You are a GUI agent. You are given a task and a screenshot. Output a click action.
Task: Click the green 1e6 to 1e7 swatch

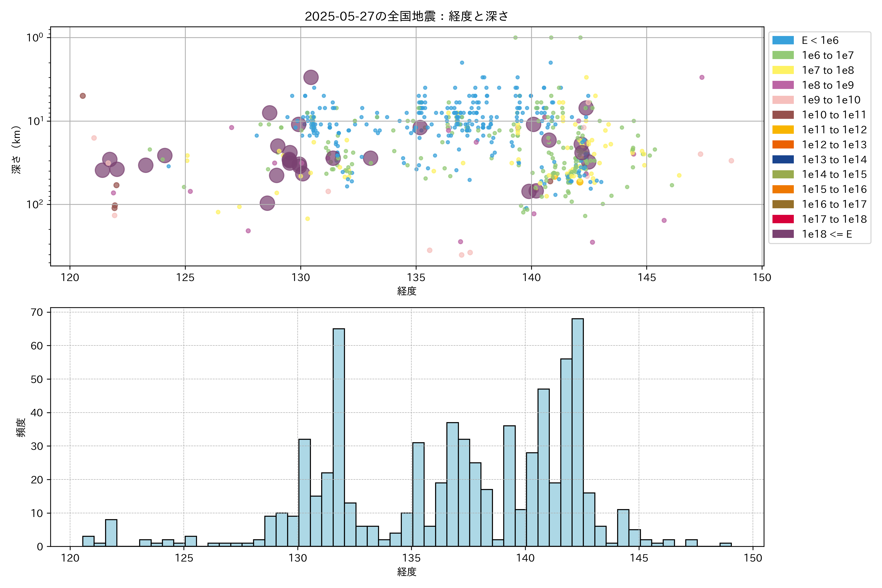pyautogui.click(x=783, y=56)
